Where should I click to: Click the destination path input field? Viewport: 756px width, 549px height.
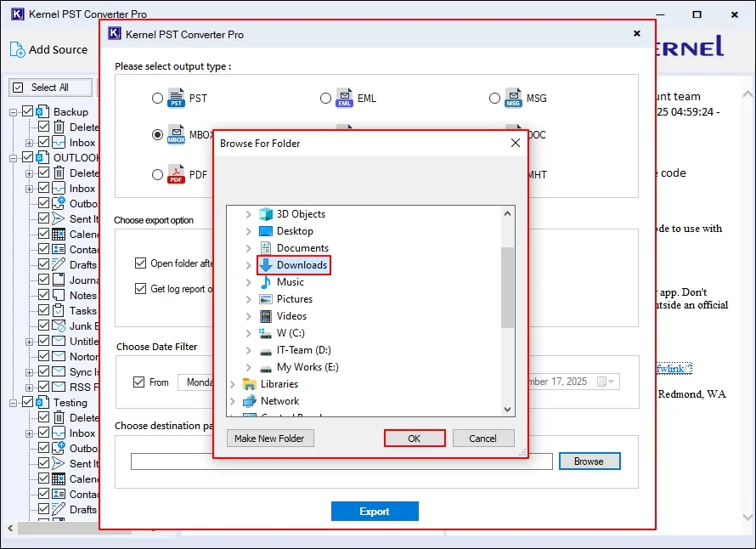coord(341,461)
